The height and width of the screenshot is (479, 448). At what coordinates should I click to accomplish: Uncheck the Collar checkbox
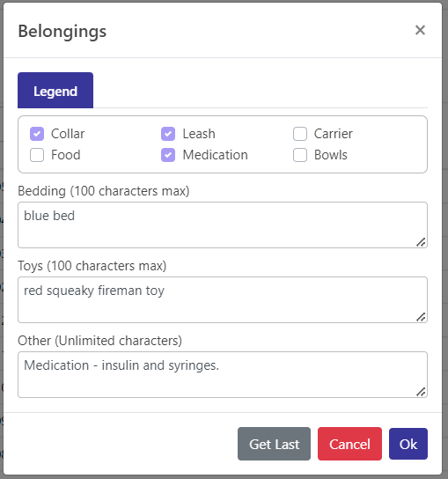pos(37,134)
